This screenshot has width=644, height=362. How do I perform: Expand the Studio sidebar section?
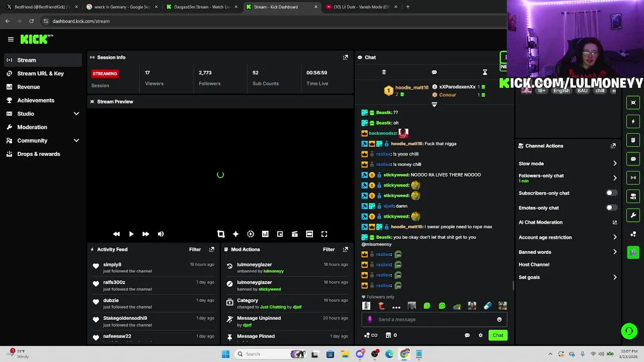76,114
